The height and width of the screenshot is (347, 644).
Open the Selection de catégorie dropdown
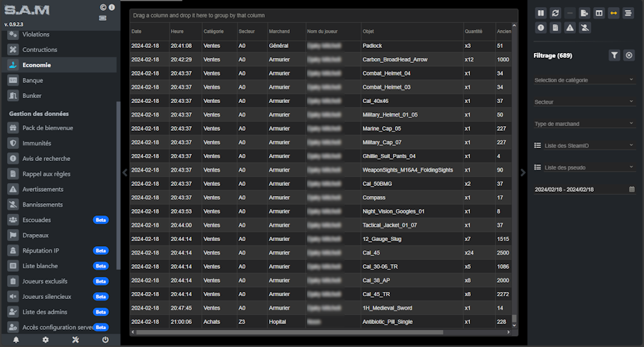[584, 80]
